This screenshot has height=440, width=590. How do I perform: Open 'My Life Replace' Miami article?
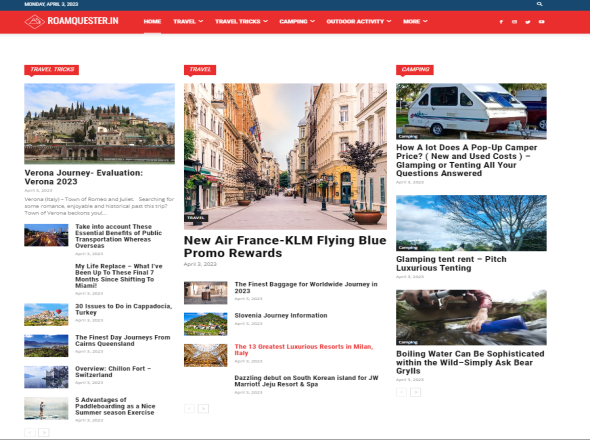click(x=119, y=276)
